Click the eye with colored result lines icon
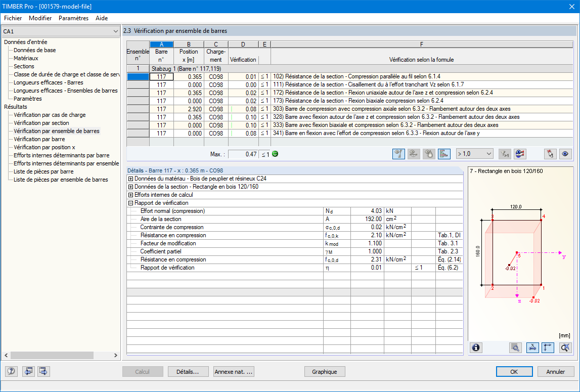The height and width of the screenshot is (392, 580). (x=520, y=154)
